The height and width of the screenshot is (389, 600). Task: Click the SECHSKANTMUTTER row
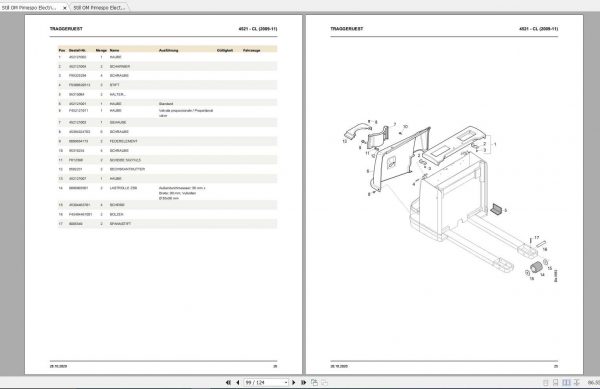[167, 169]
